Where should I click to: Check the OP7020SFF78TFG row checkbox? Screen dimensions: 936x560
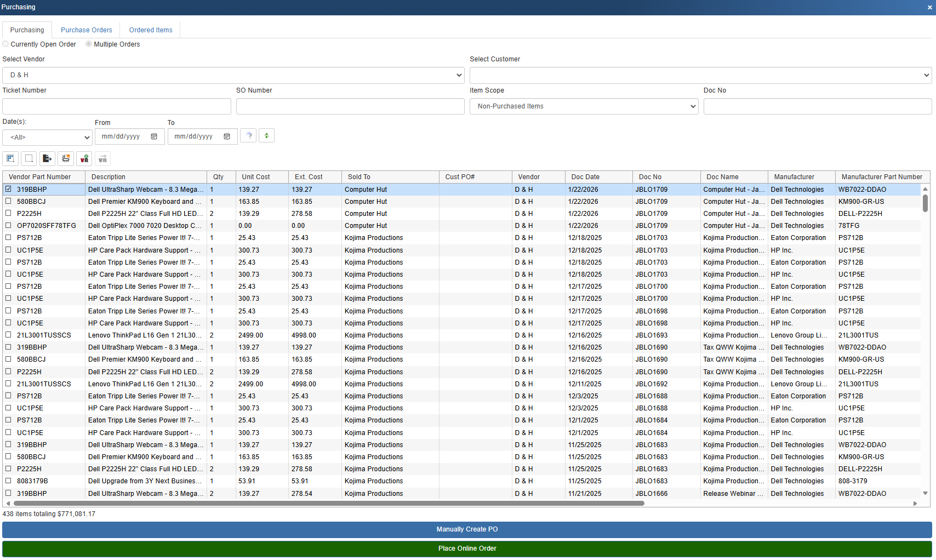(8, 226)
